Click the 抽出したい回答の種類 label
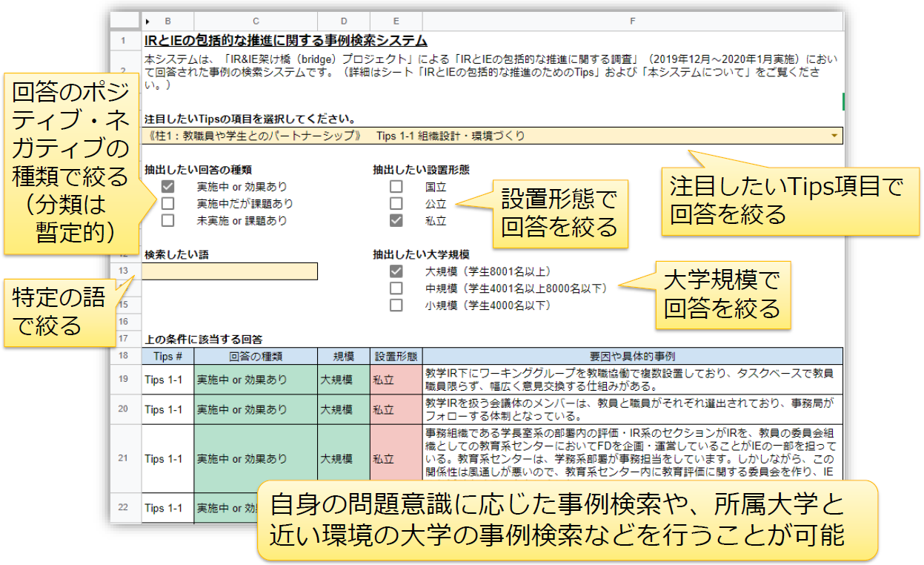 (x=198, y=170)
